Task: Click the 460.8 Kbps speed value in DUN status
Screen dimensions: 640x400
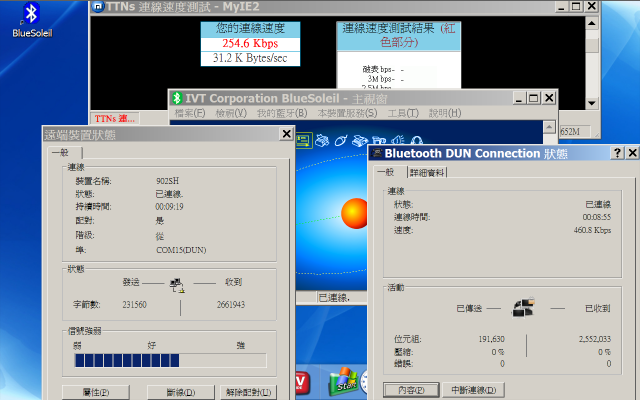Action: pyautogui.click(x=592, y=230)
